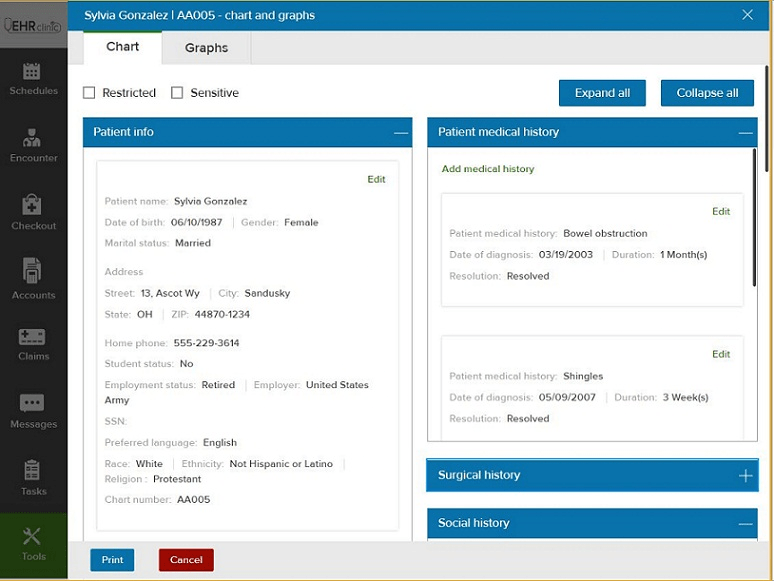
Task: Open Tasks clipboard icon
Action: [32, 472]
